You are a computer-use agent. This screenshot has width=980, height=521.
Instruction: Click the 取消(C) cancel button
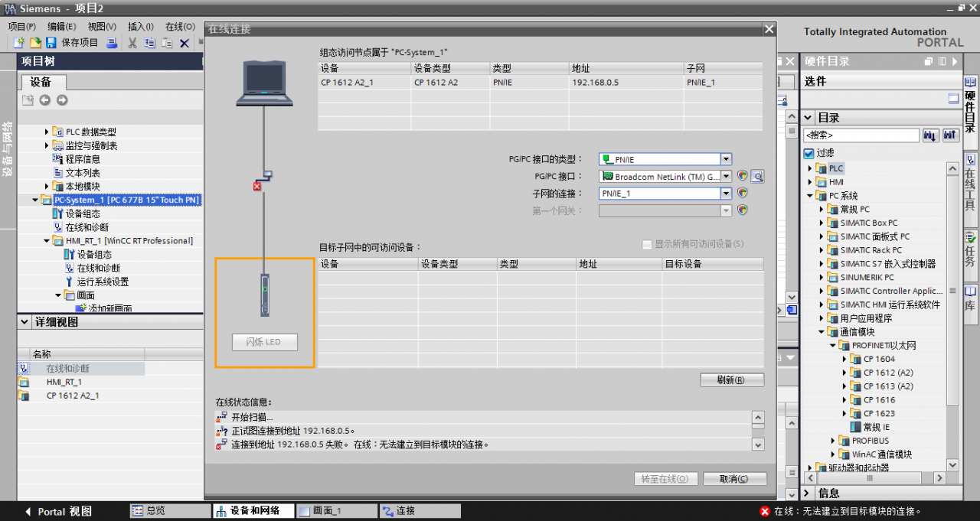point(735,479)
